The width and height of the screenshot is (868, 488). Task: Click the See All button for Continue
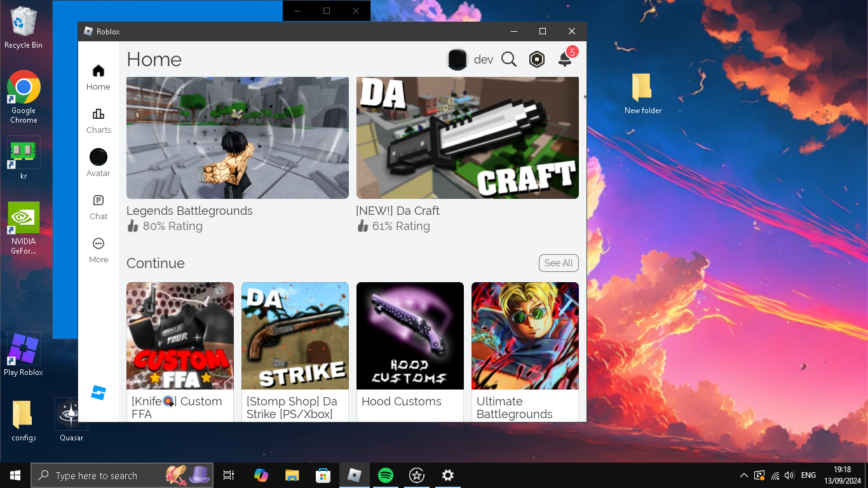click(x=559, y=263)
